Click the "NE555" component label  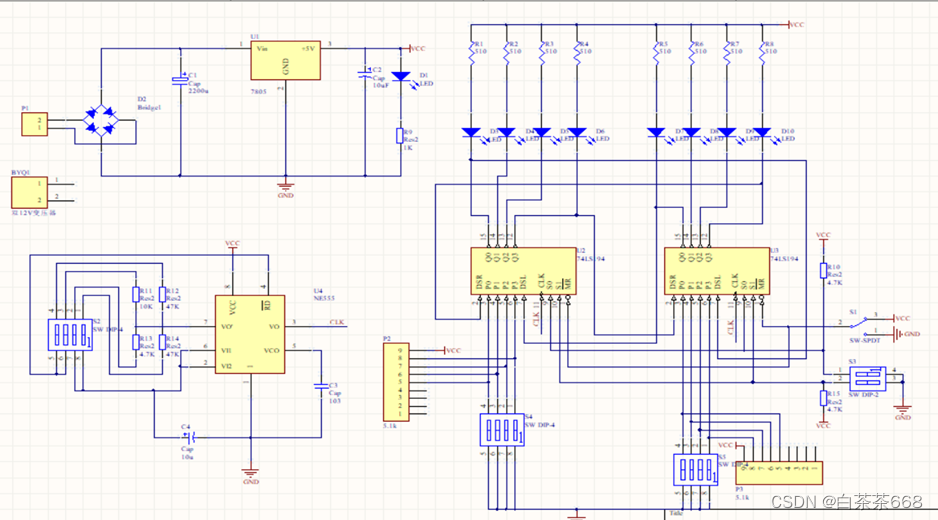point(324,298)
